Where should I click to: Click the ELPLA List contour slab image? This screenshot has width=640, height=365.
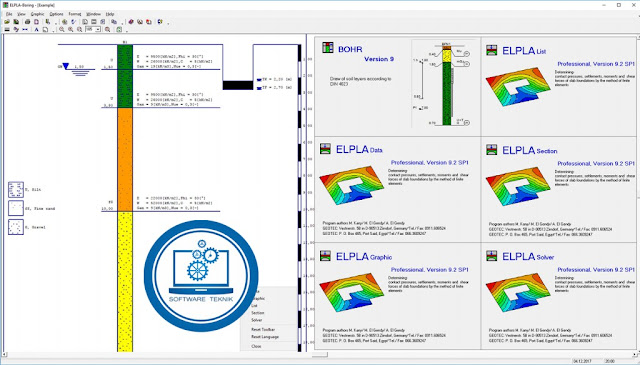[x=518, y=88]
